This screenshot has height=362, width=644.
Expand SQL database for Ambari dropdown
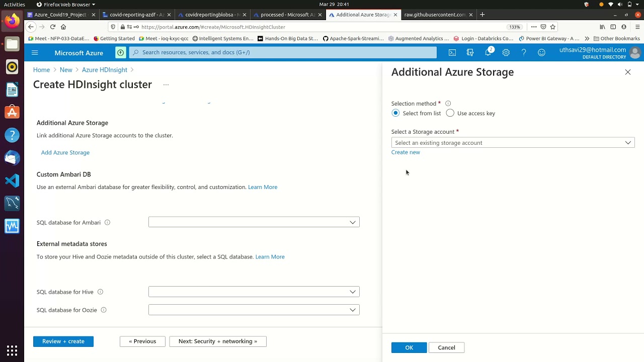254,222
